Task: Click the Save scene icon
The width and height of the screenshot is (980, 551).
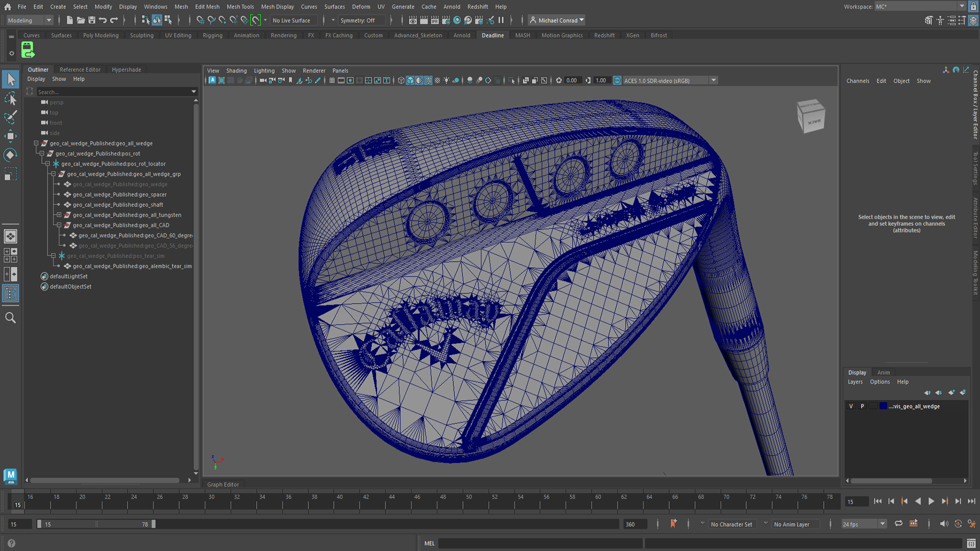Action: 92,20
